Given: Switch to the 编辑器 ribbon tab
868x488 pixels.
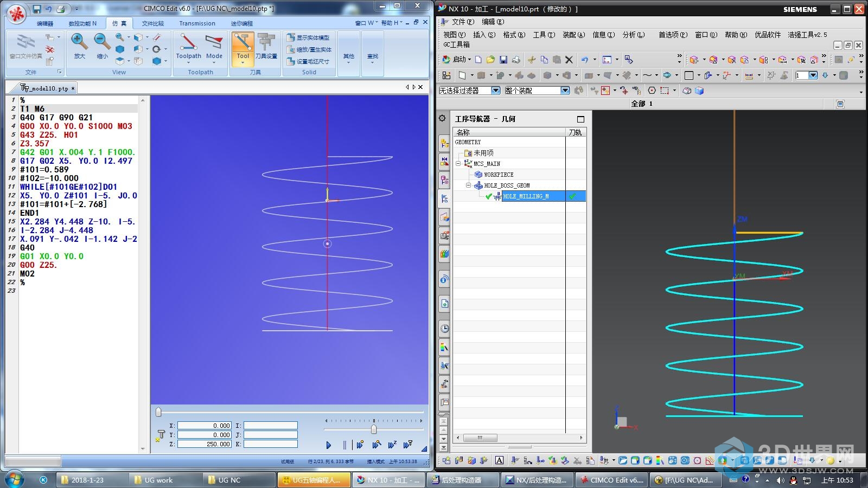Looking at the screenshot, I should point(45,23).
